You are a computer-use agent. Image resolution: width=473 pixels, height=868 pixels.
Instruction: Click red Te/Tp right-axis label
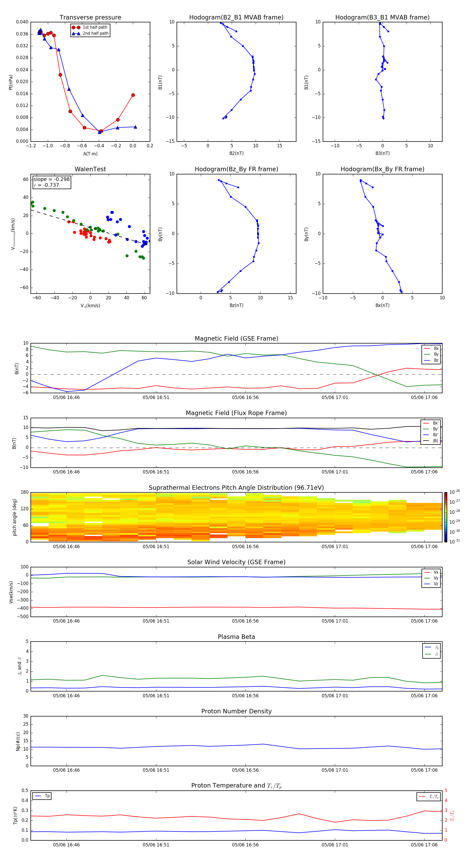pos(452,815)
